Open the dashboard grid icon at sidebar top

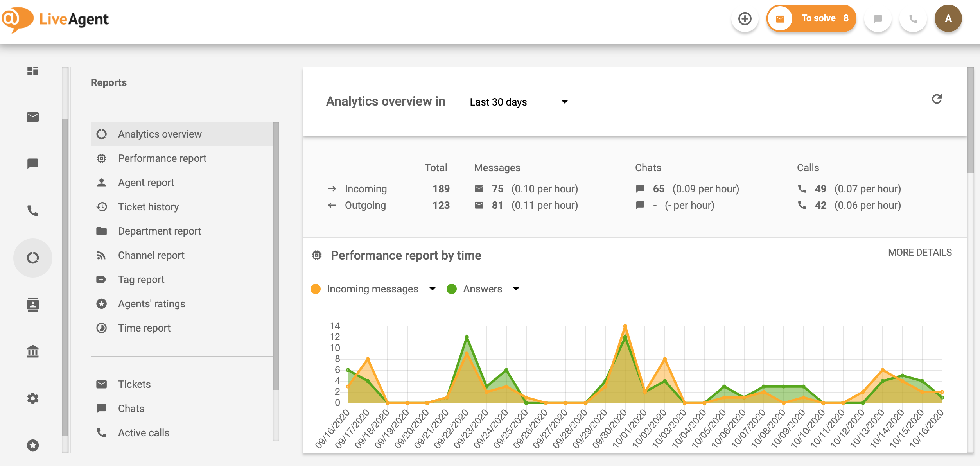(x=33, y=72)
